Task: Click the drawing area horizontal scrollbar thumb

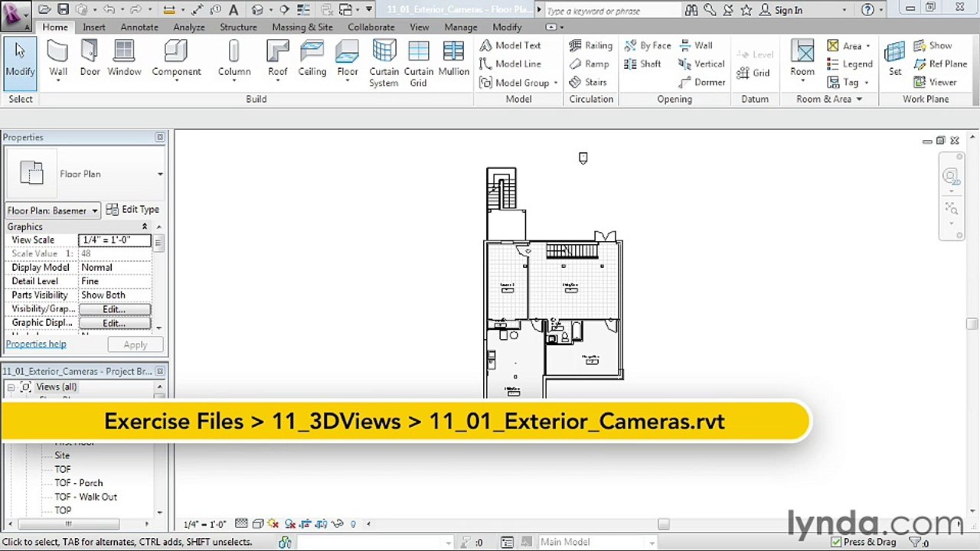Action: pos(663,524)
